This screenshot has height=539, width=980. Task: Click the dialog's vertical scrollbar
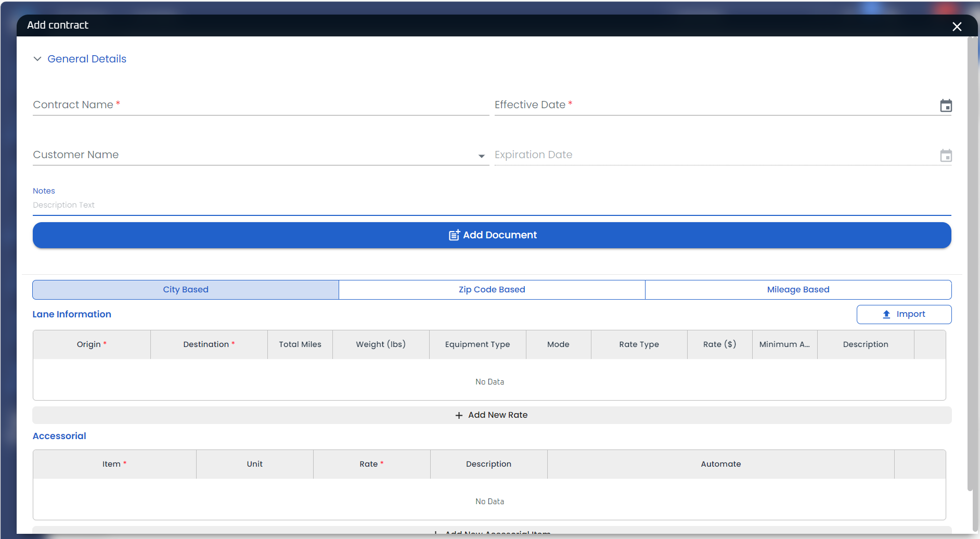pyautogui.click(x=970, y=260)
